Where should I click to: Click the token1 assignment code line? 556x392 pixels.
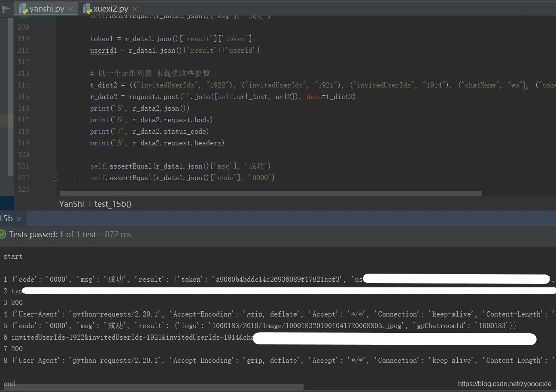[x=171, y=39]
